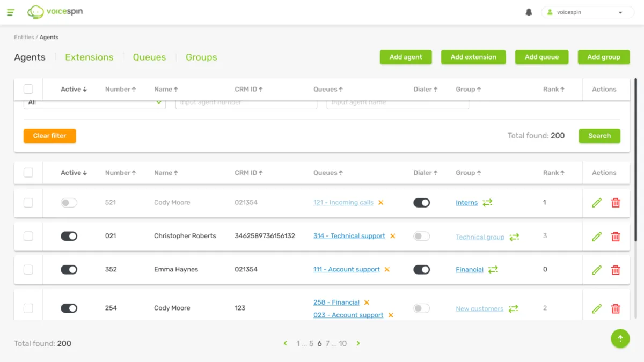Open the voicespin account dropdown
Screen dimensions: 644x362
pyautogui.click(x=588, y=12)
